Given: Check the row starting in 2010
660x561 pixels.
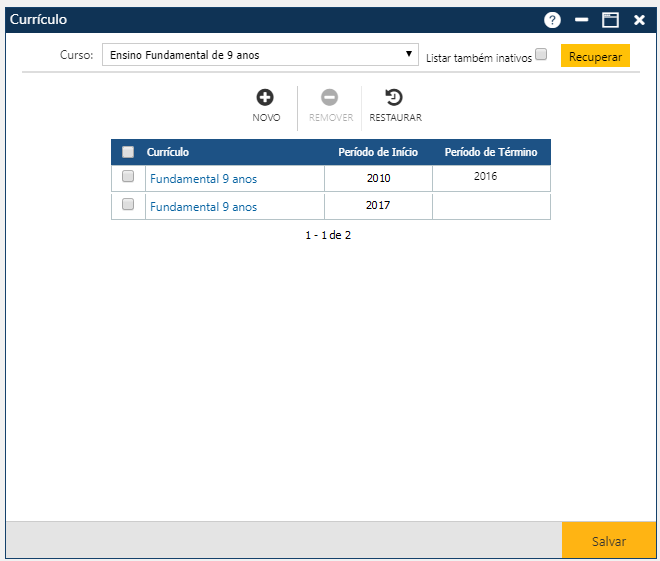Looking at the screenshot, I should click(x=128, y=177).
